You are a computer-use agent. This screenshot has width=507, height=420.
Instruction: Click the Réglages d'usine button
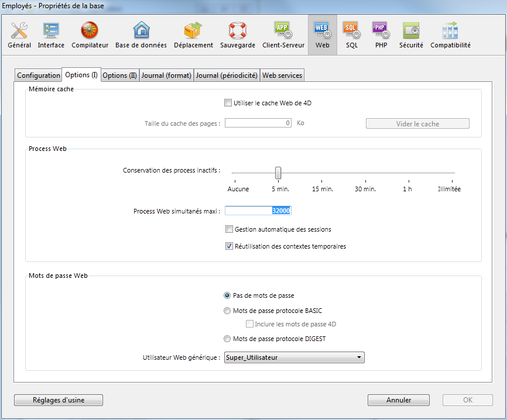tap(59, 400)
